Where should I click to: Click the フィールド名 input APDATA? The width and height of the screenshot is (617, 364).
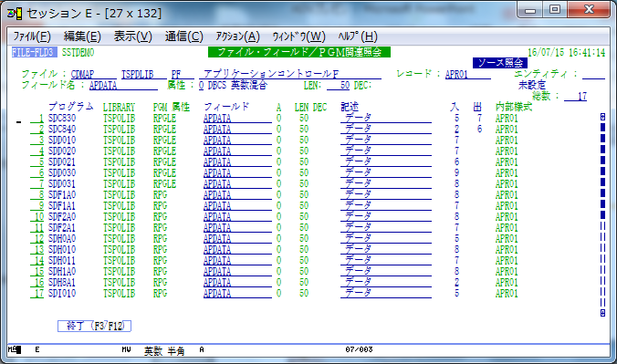click(123, 85)
